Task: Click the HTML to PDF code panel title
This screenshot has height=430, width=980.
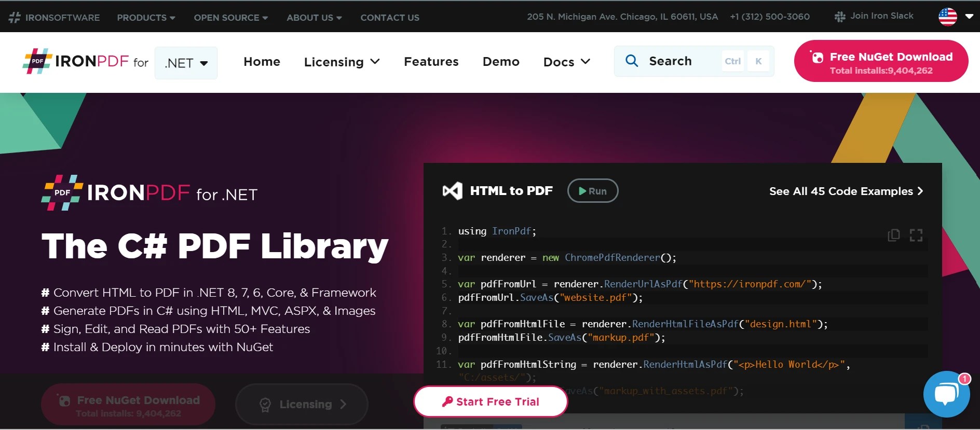Action: [x=511, y=191]
